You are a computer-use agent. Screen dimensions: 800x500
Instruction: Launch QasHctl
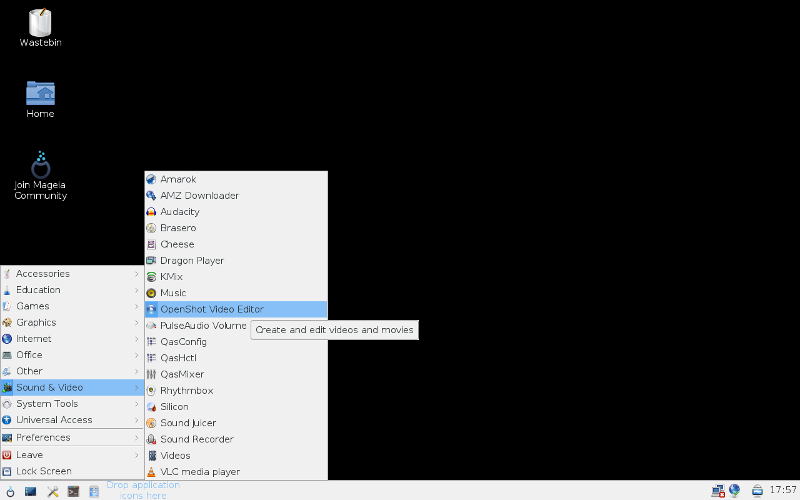point(236,358)
